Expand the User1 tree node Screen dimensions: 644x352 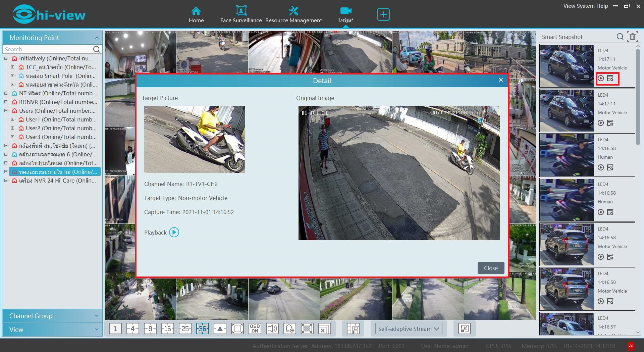coord(13,119)
